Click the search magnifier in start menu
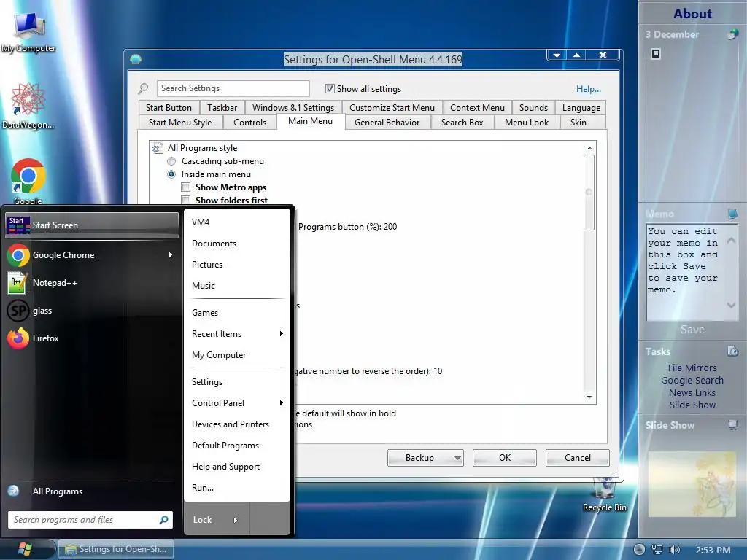The height and width of the screenshot is (560, 747). pyautogui.click(x=163, y=520)
